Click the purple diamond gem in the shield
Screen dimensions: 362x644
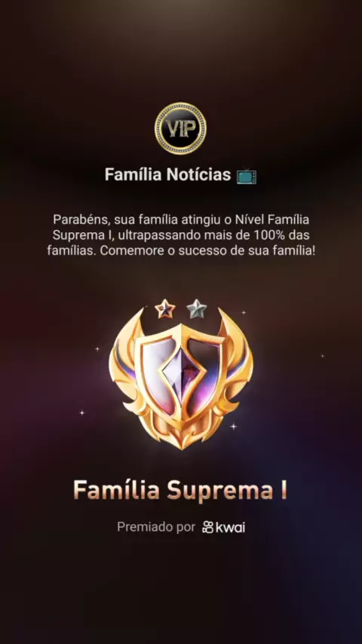point(181,372)
